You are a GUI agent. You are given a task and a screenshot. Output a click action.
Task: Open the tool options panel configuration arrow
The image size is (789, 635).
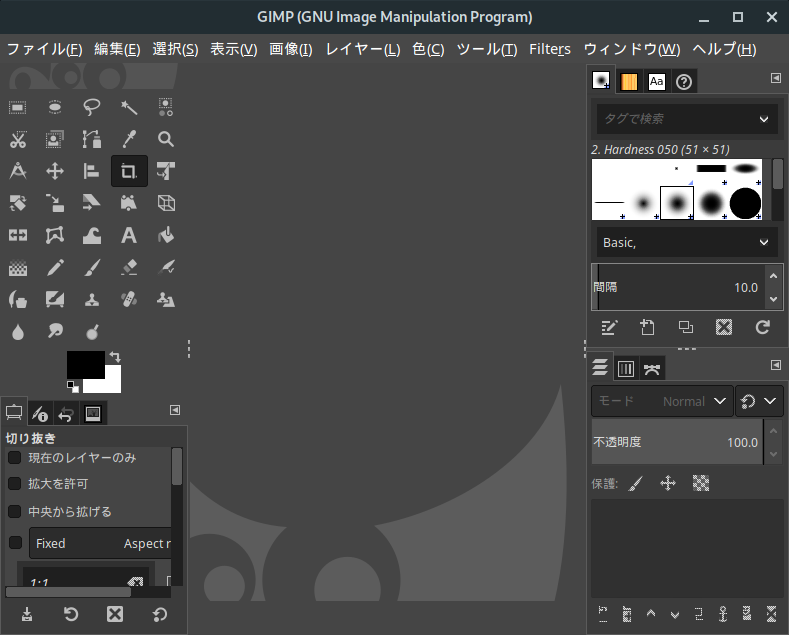point(175,410)
